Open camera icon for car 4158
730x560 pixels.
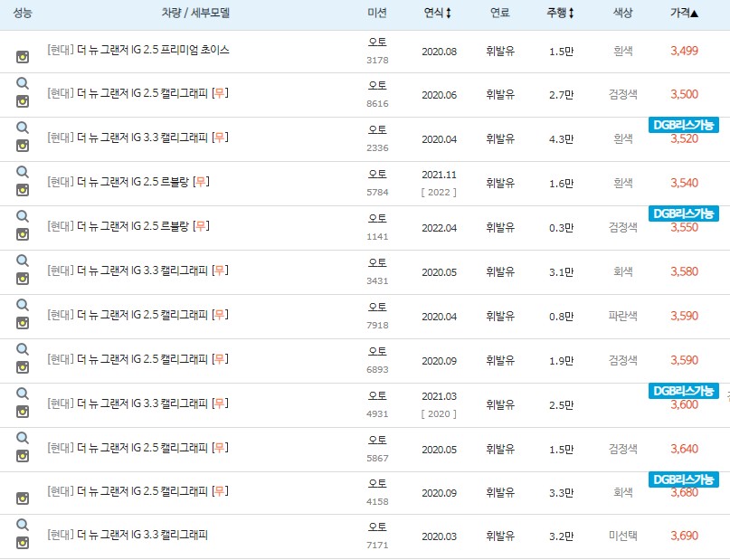[23, 498]
